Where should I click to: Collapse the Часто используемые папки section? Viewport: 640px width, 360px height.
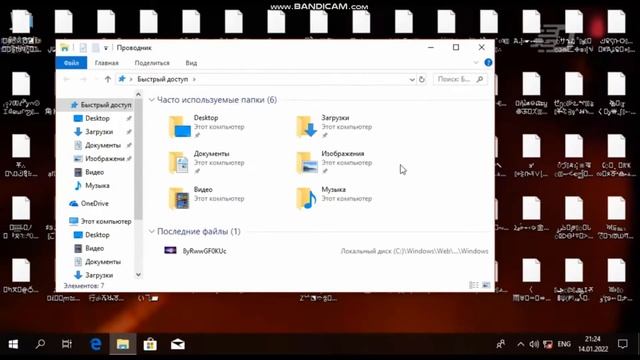152,100
